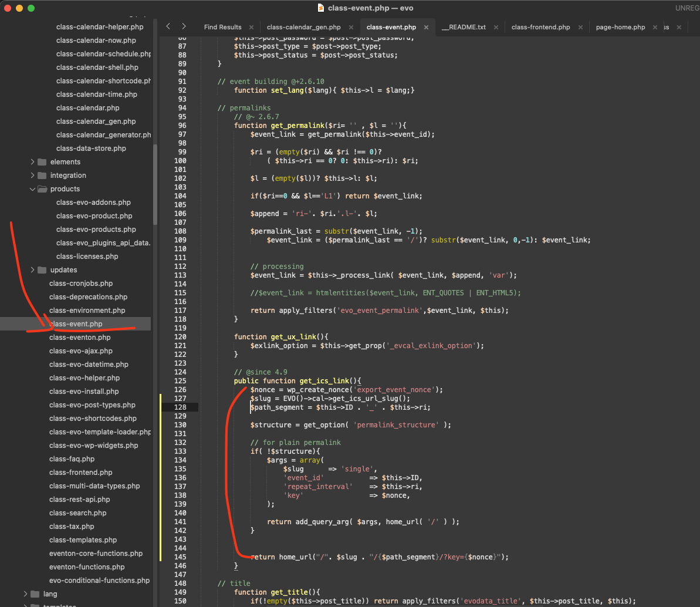Screen dimensions: 700x607
Task: Close the Find Results tab
Action: [251, 27]
